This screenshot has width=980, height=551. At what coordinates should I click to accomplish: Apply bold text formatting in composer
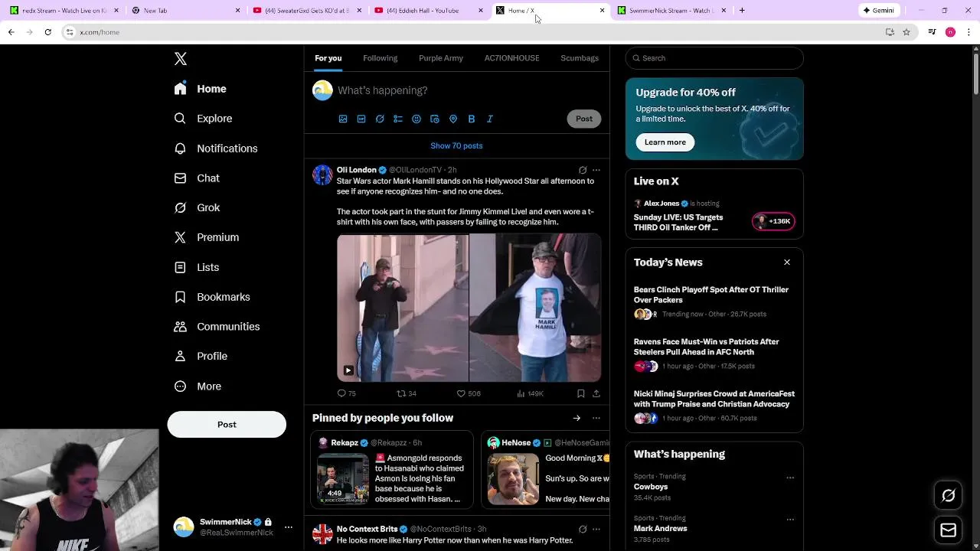coord(472,119)
